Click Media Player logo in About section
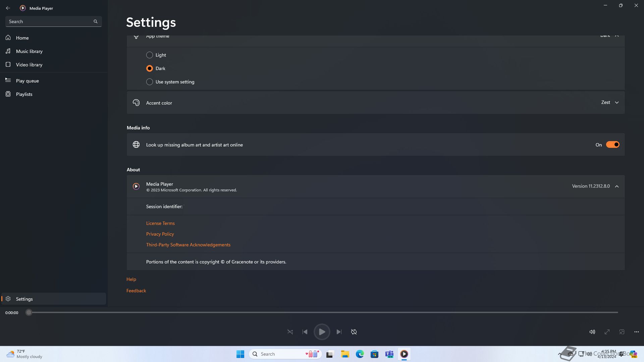This screenshot has height=362, width=644. pyautogui.click(x=136, y=186)
